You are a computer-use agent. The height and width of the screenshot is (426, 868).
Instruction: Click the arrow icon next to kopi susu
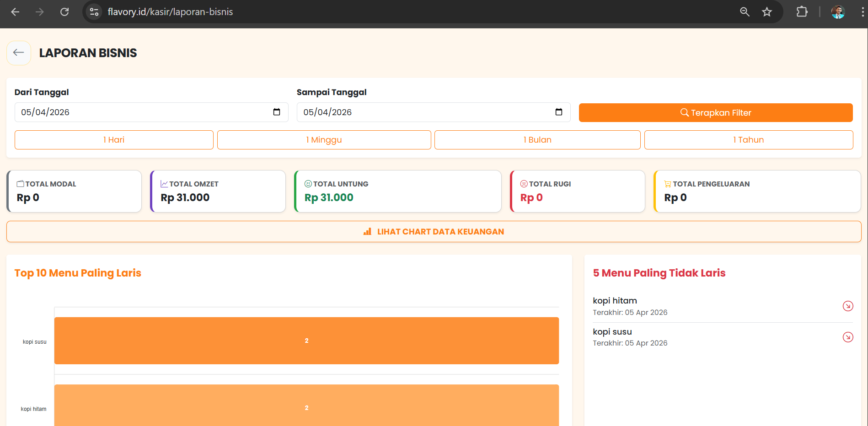coord(847,337)
